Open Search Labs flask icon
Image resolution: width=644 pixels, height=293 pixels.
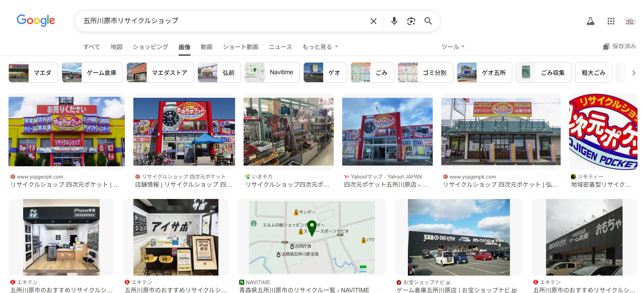coord(591,21)
